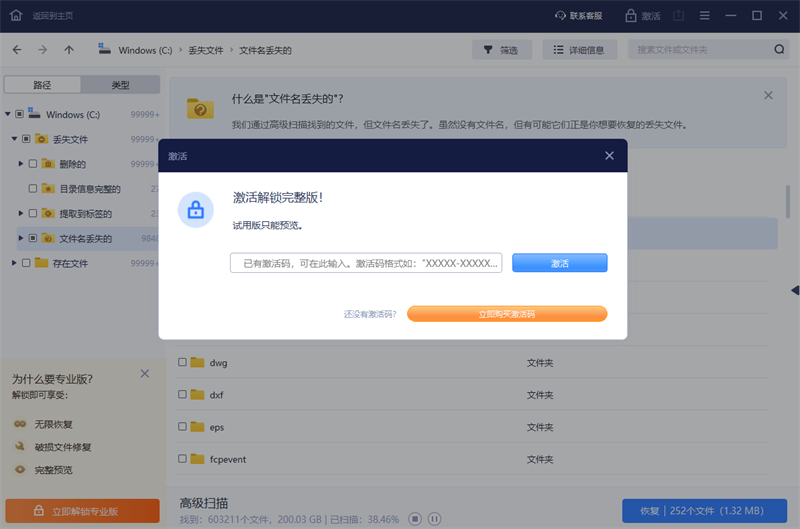The width and height of the screenshot is (800, 529).
Task: Close the 什么是文件名丢失的 info banner
Action: (768, 95)
